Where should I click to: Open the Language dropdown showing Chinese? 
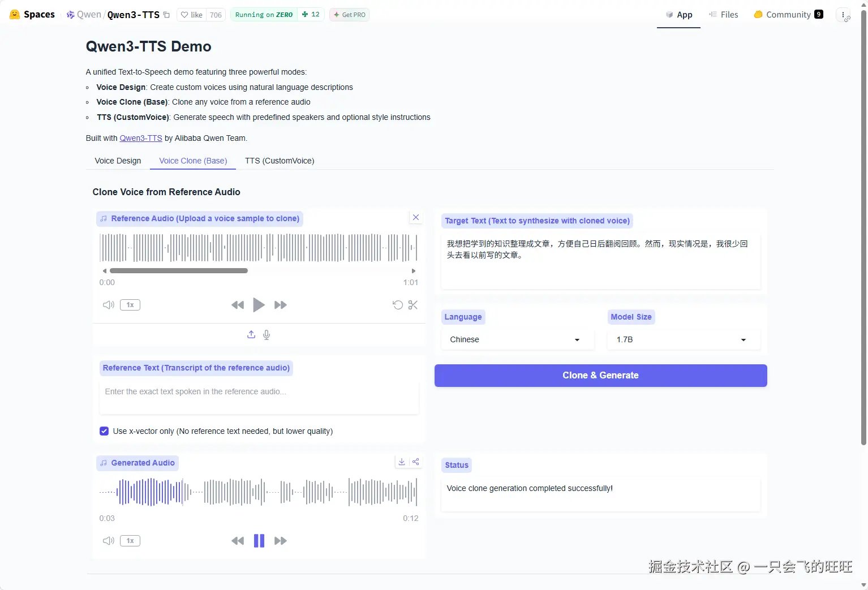click(x=517, y=339)
